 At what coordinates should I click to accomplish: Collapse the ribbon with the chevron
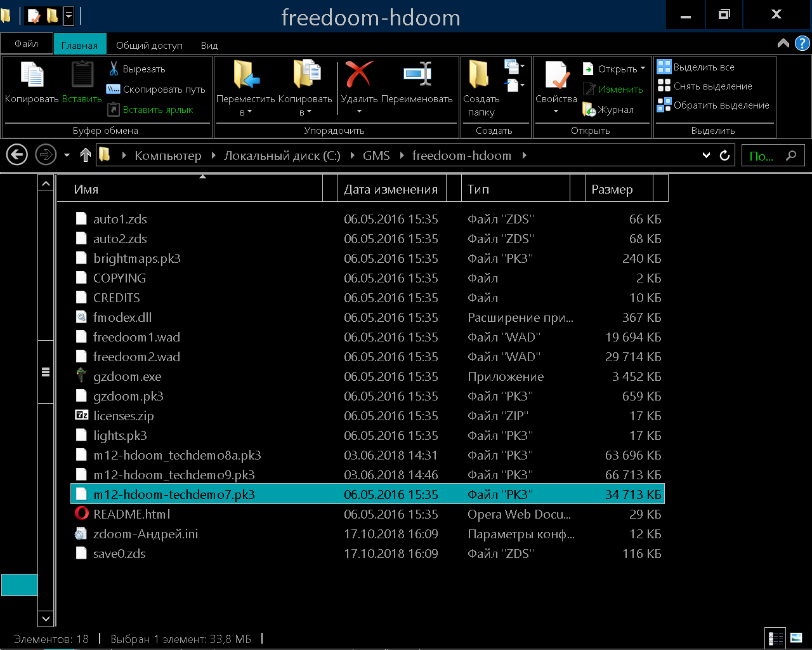coord(783,43)
